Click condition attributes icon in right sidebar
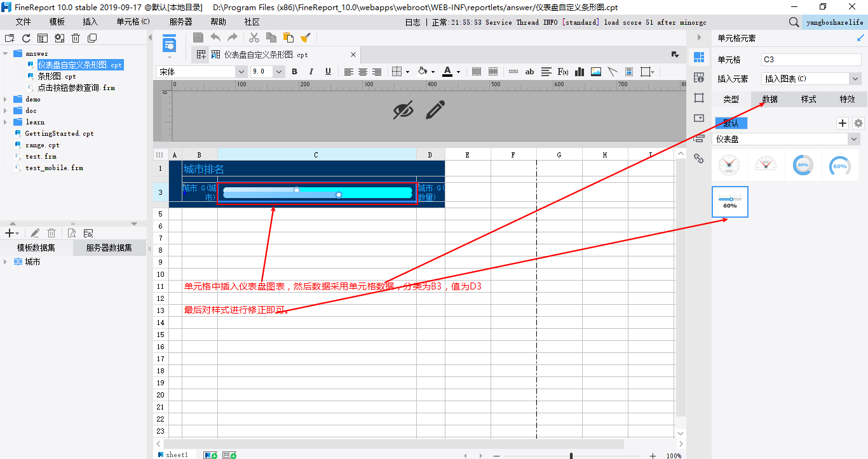The height and width of the screenshot is (459, 868). click(x=699, y=138)
